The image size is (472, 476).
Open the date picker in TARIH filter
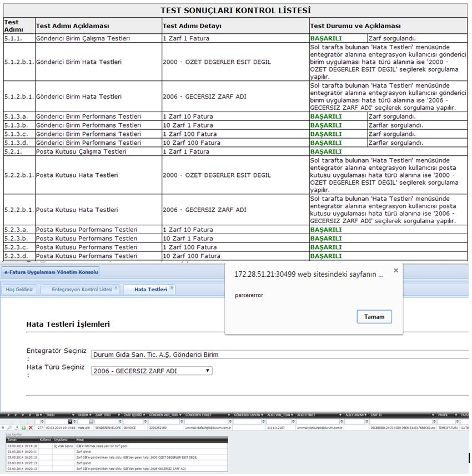[x=71, y=422]
